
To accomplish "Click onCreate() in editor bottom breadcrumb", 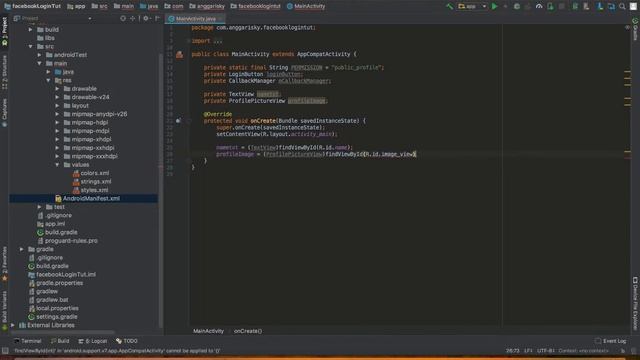I will tap(248, 331).
